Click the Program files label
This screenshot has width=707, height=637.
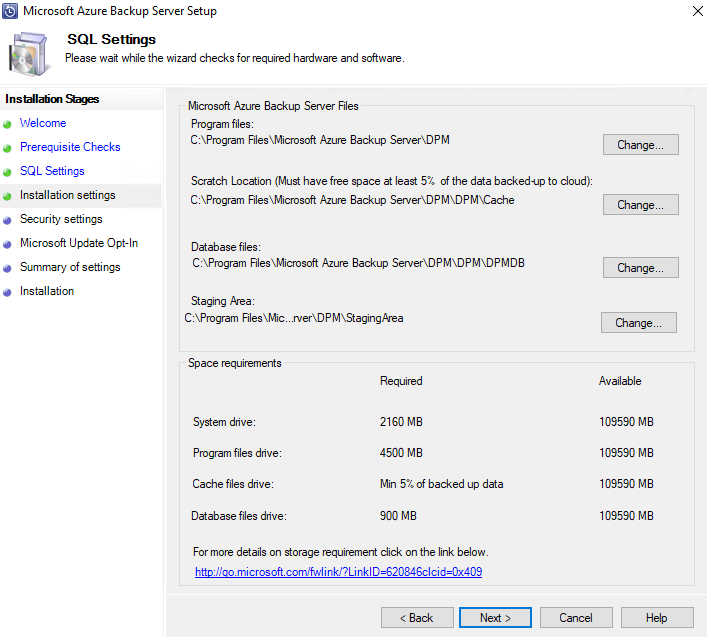click(222, 124)
